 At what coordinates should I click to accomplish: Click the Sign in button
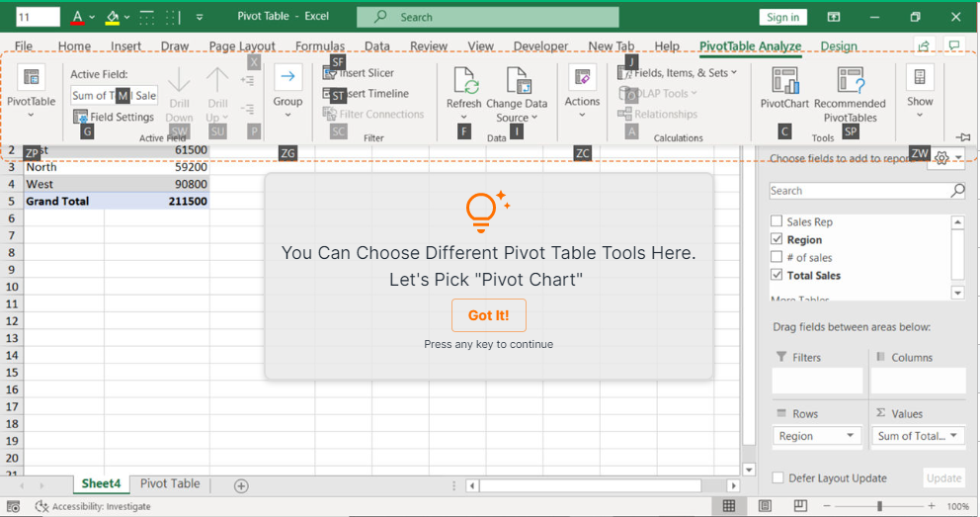[x=782, y=17]
